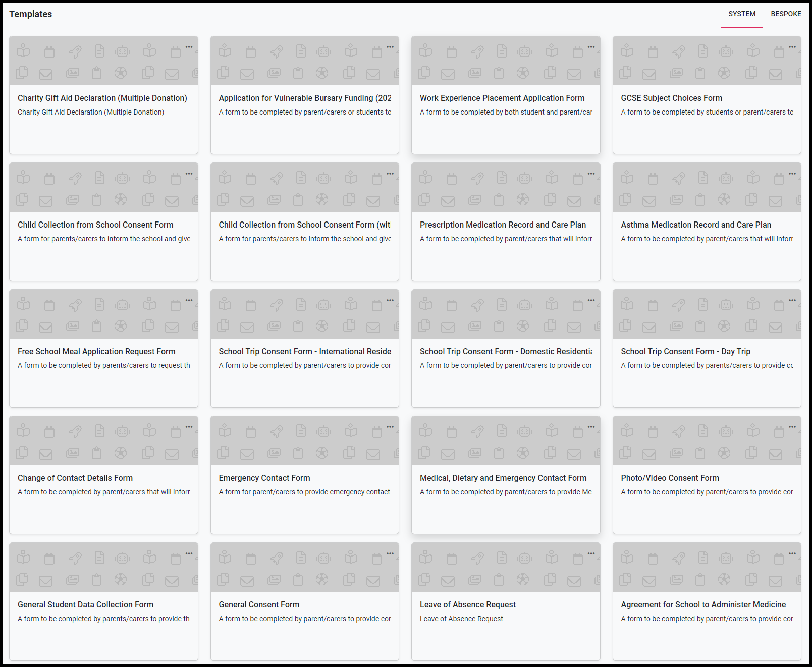
Task: Open options menu on Leave of Absence Request card
Action: click(x=591, y=553)
